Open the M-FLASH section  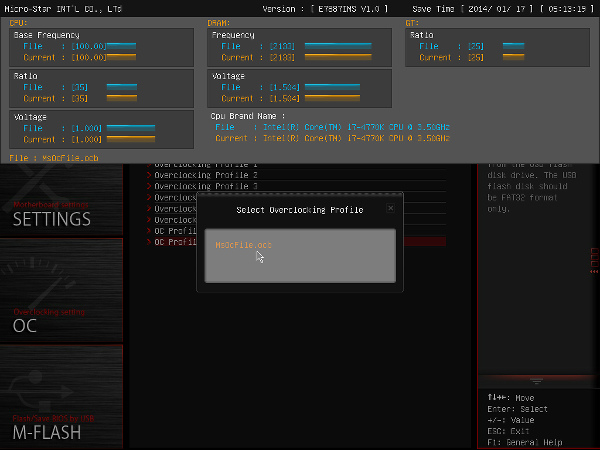(x=61, y=396)
